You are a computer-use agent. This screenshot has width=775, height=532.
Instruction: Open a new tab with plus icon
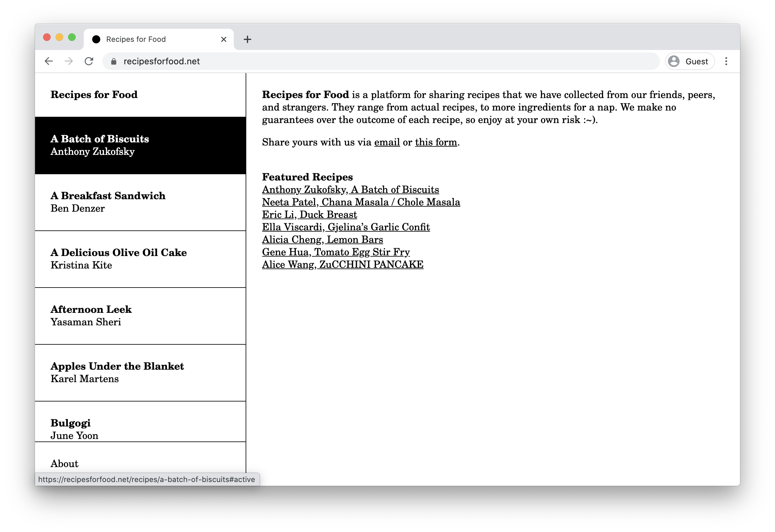(x=247, y=39)
